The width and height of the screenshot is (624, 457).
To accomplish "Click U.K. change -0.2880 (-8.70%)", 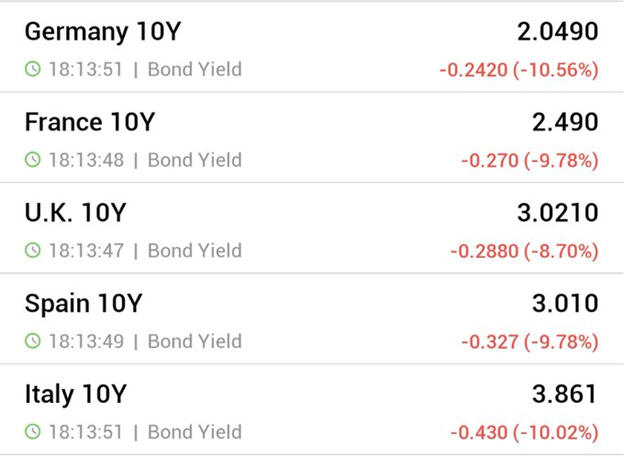I will tap(524, 251).
